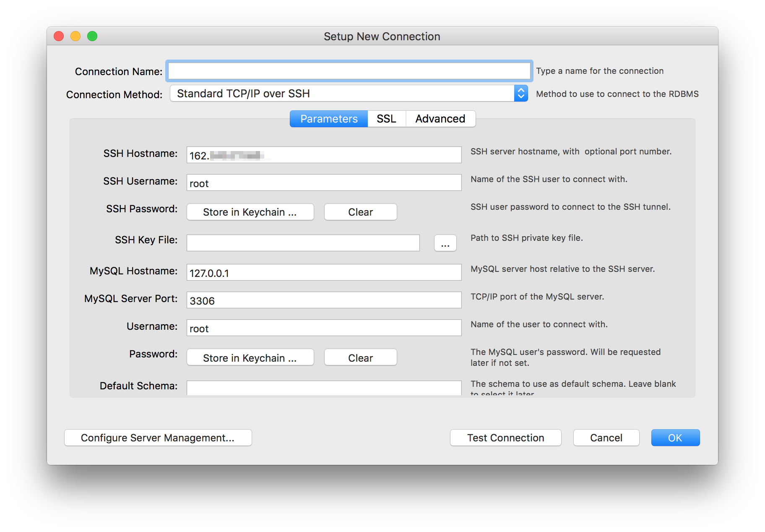Clear the stored MySQL password
Screen dimensions: 765x532
point(360,357)
